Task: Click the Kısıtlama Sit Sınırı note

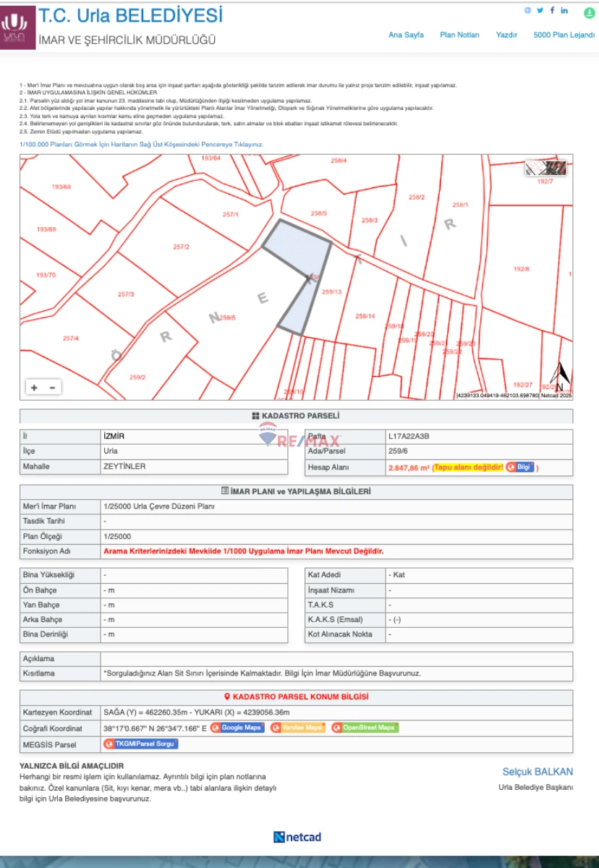Action: (262, 673)
